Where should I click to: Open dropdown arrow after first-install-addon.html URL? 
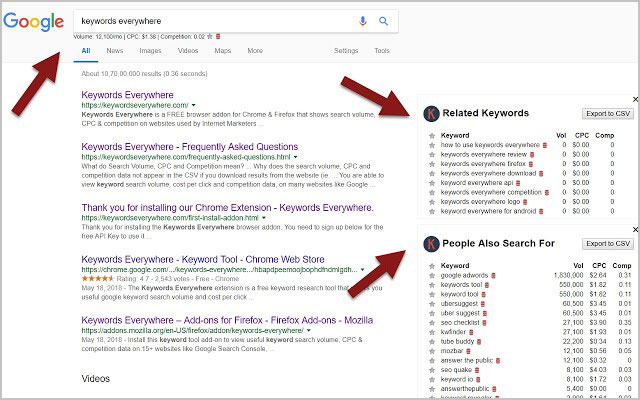coord(264,218)
